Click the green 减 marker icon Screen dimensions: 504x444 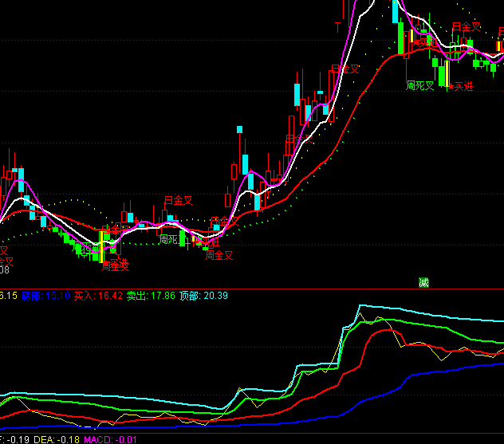click(x=423, y=281)
